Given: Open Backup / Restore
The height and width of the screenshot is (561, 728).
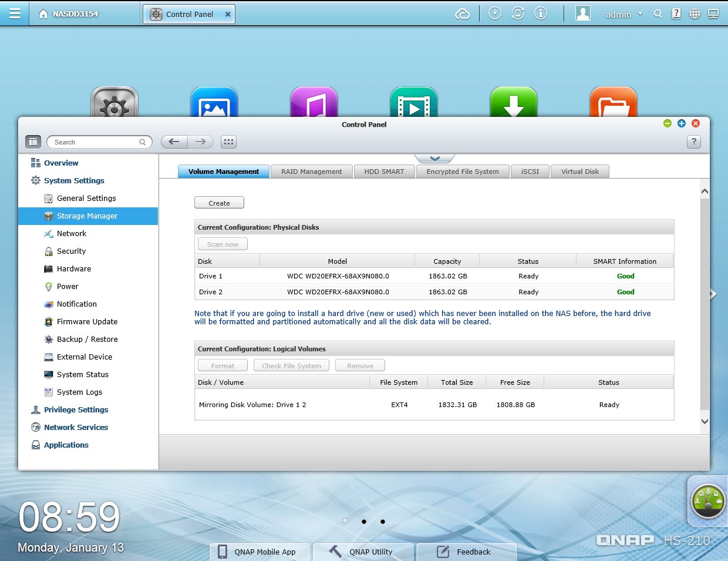Looking at the screenshot, I should pyautogui.click(x=87, y=340).
